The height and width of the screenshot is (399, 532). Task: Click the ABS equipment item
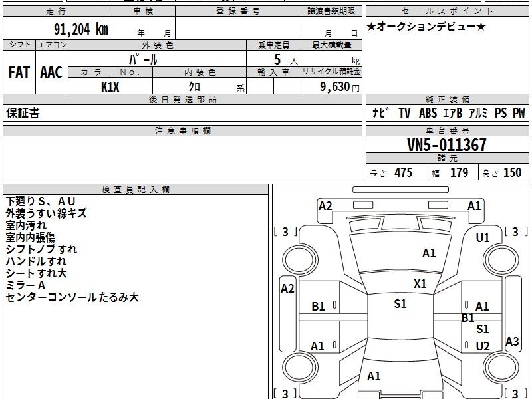[x=428, y=112]
